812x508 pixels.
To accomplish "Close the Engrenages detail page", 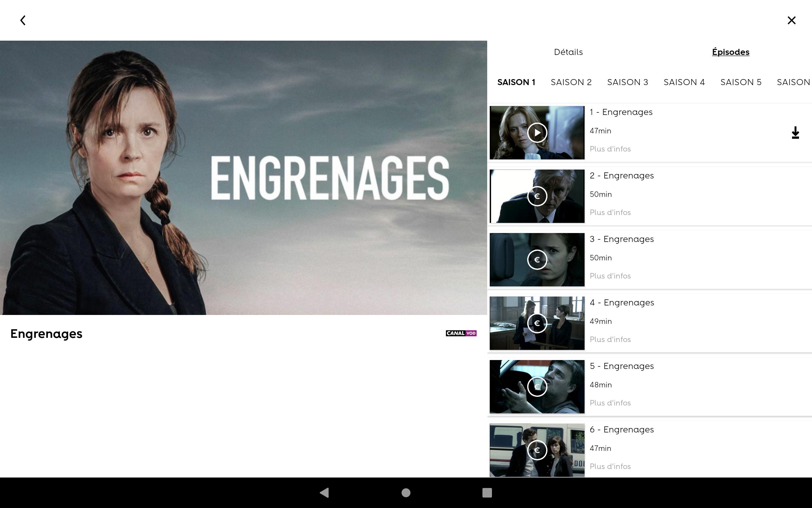I will [x=791, y=20].
